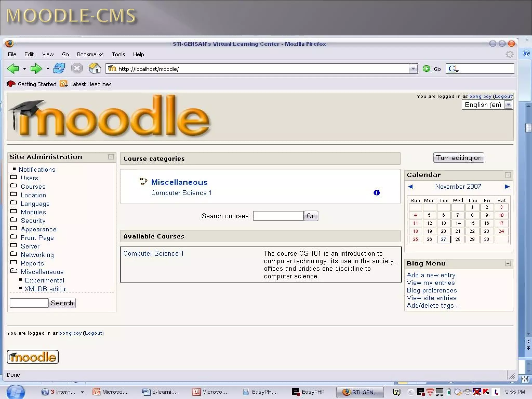Click the green Back arrow in Firefox
The width and height of the screenshot is (532, 399).
click(x=13, y=69)
